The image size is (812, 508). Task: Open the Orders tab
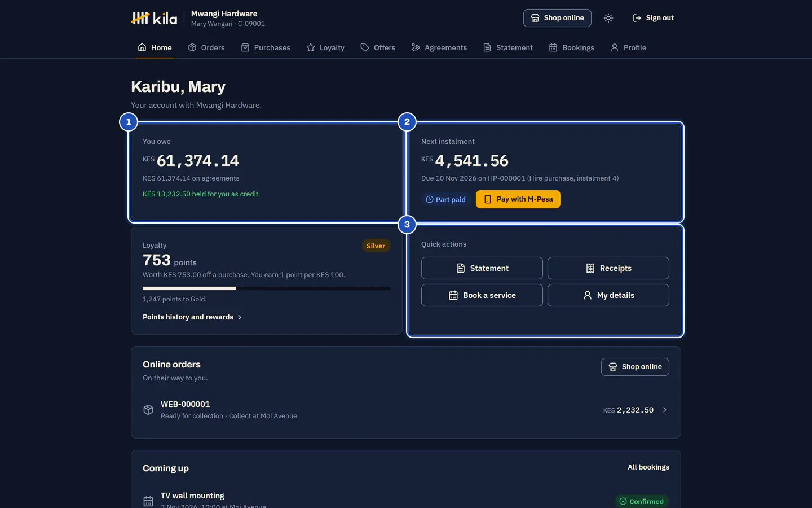206,47
